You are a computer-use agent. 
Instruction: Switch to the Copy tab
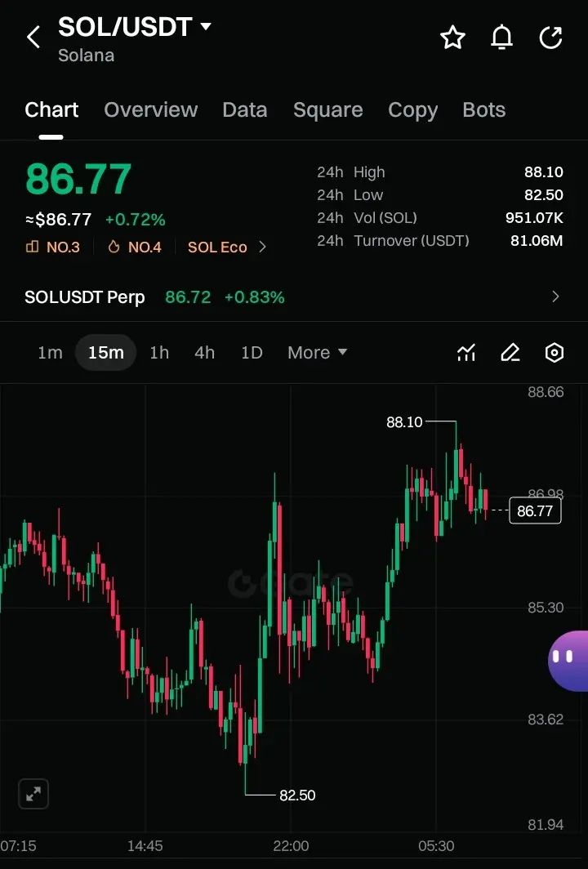pyautogui.click(x=413, y=109)
